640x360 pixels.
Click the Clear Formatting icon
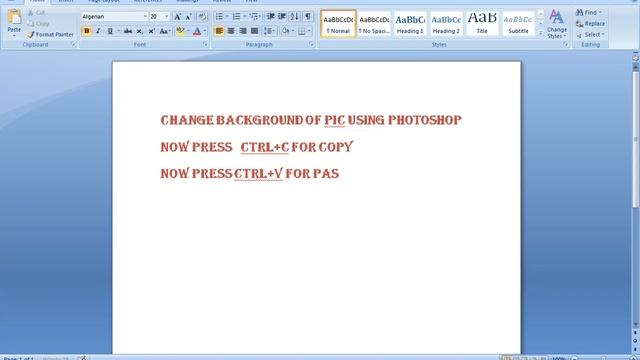[202, 17]
